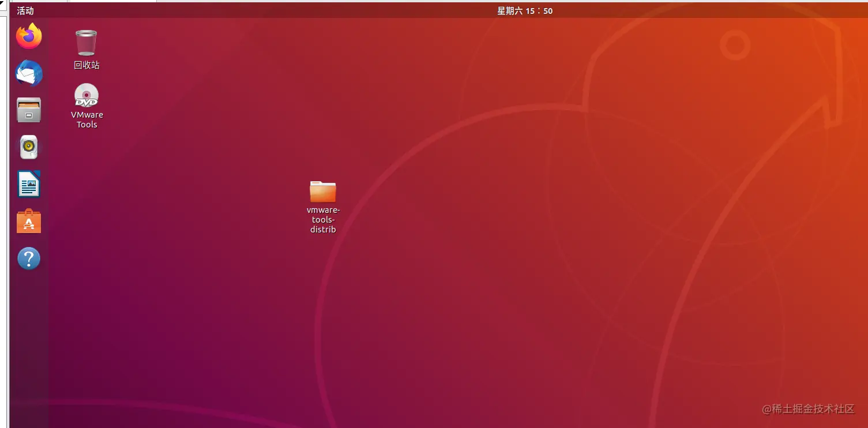Open the Files manager dock icon
The height and width of the screenshot is (428, 868).
click(x=29, y=110)
